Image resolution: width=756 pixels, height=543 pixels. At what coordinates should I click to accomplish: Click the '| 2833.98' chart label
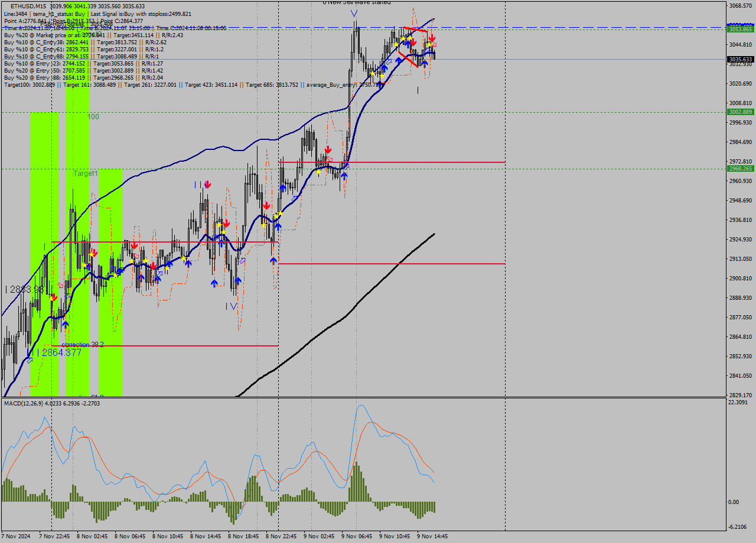pos(24,289)
